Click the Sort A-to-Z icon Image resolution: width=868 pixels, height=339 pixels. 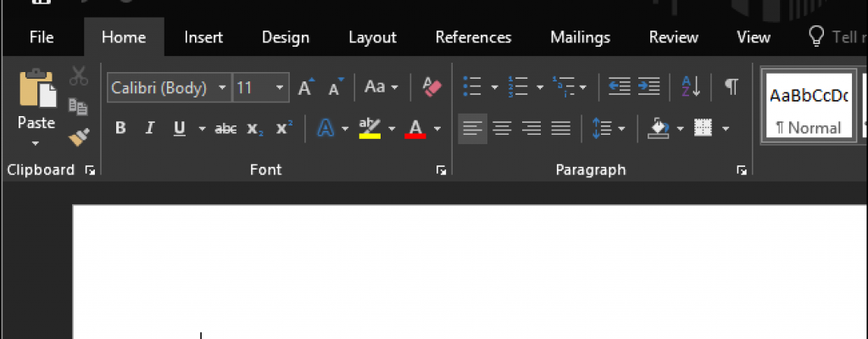click(691, 86)
